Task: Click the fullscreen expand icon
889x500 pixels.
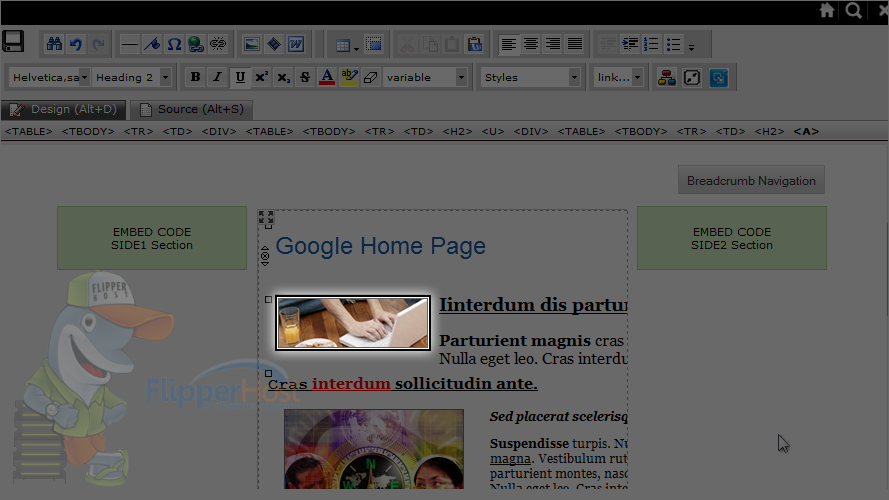Action: (692, 77)
